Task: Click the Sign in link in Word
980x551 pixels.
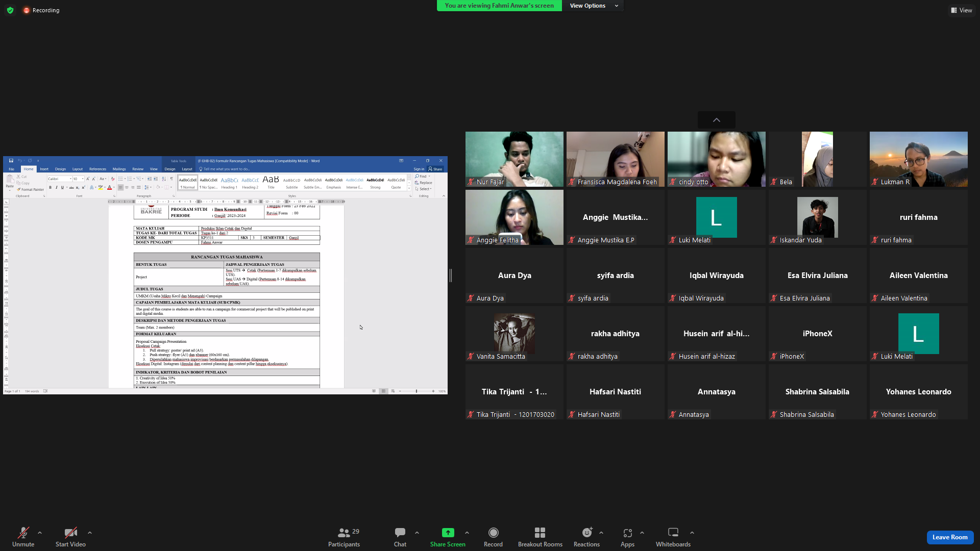Action: coord(419,169)
